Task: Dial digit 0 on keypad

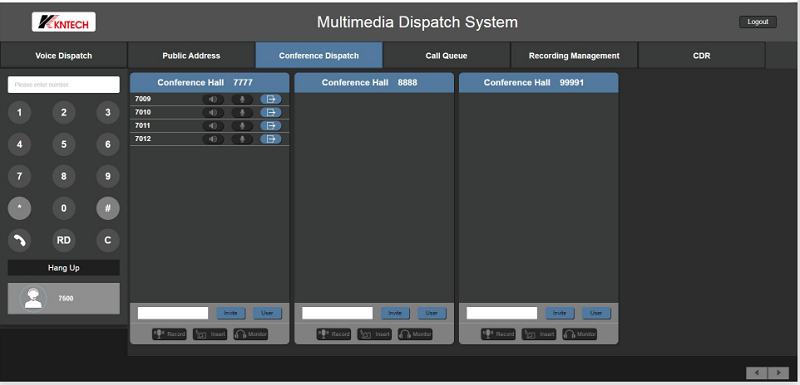Action: pos(64,208)
